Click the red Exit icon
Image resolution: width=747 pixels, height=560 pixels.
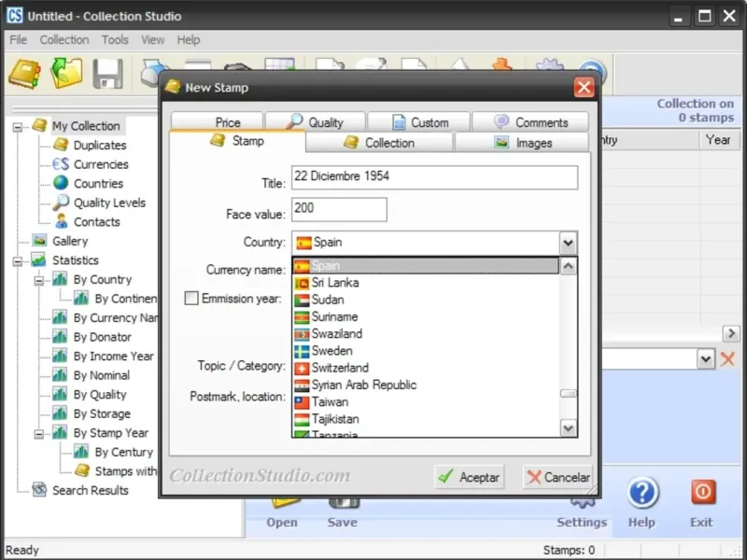click(x=703, y=492)
